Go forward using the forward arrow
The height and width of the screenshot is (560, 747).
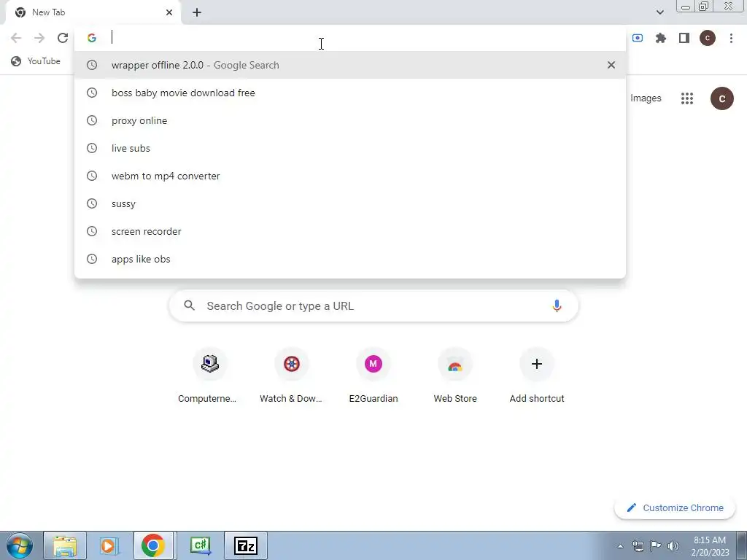pos(39,38)
